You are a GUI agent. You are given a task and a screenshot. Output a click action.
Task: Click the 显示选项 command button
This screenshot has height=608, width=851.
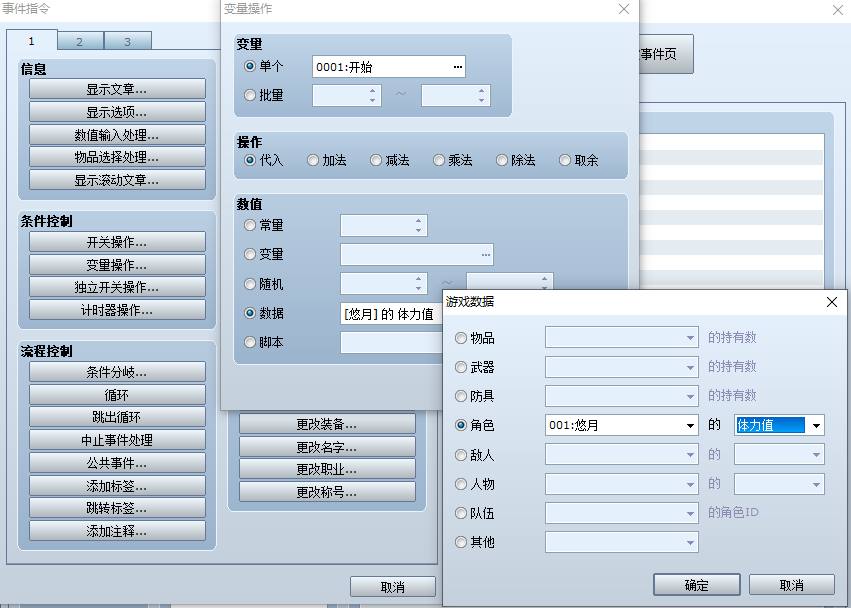coord(117,112)
